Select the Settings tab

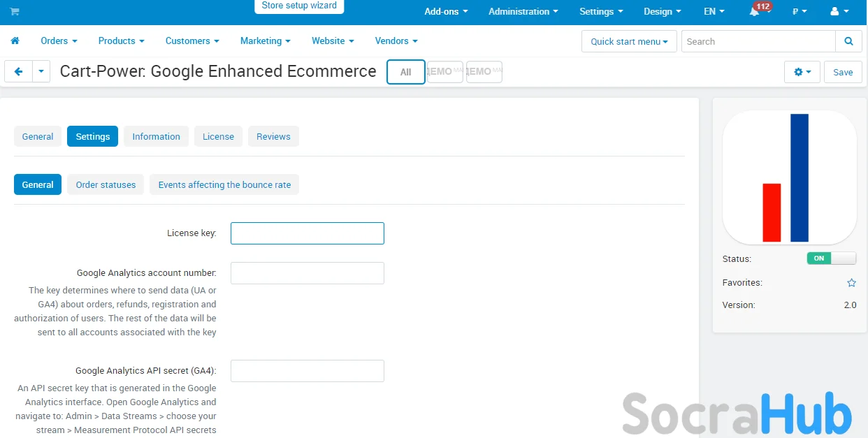pos(92,136)
